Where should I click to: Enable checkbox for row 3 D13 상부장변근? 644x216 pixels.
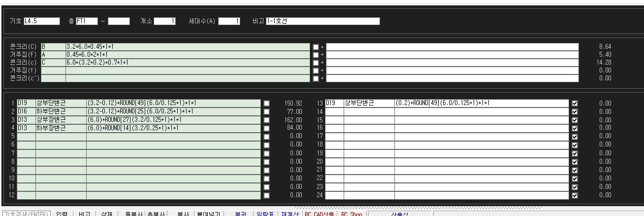266,120
